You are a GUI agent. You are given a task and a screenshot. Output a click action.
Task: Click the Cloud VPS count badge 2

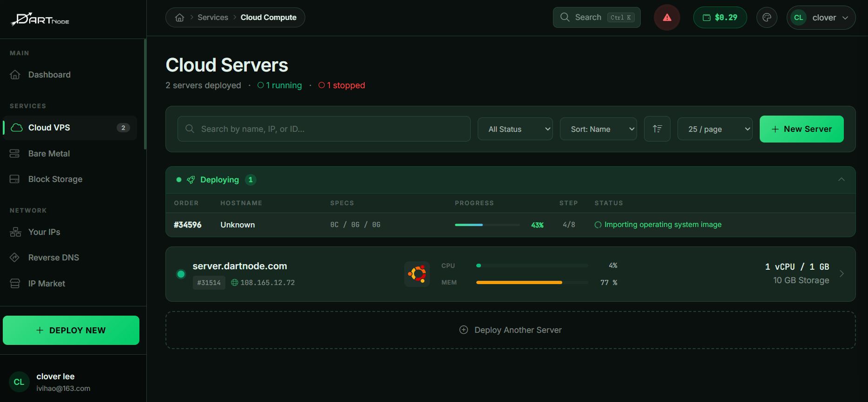123,128
